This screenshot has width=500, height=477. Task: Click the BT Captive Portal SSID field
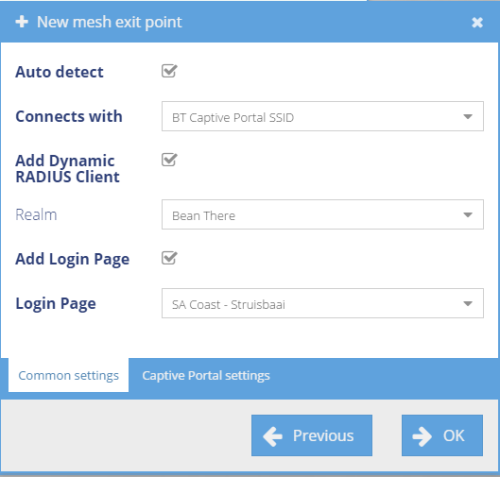[322, 116]
